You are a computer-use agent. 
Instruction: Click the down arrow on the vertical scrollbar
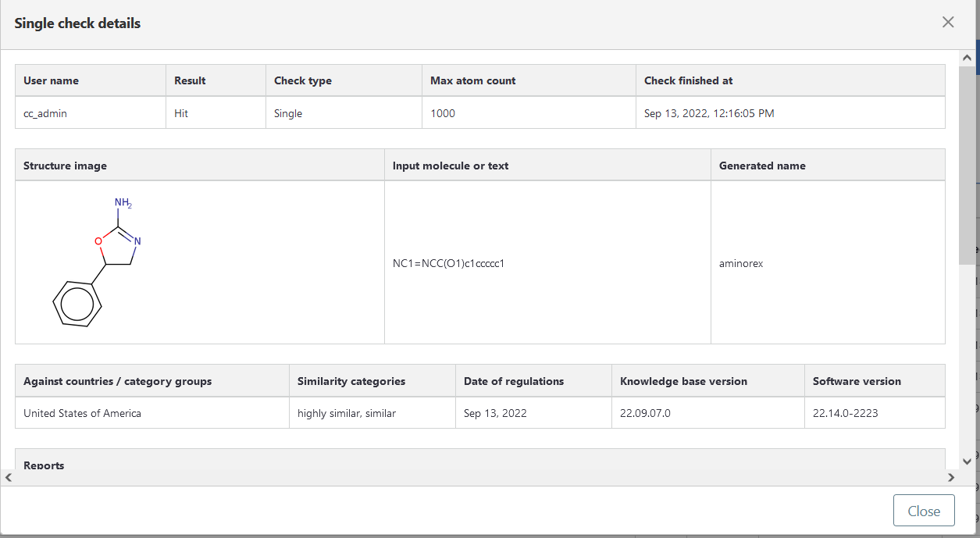[x=967, y=460]
